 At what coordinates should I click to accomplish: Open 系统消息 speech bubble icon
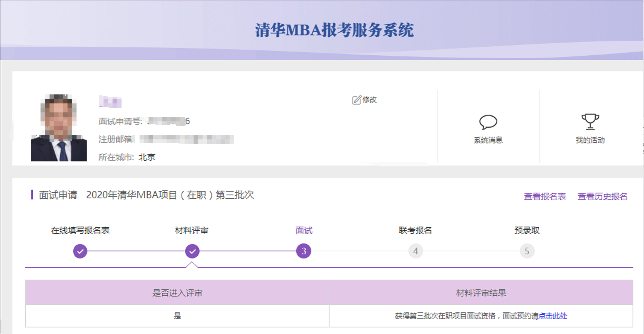tap(488, 122)
